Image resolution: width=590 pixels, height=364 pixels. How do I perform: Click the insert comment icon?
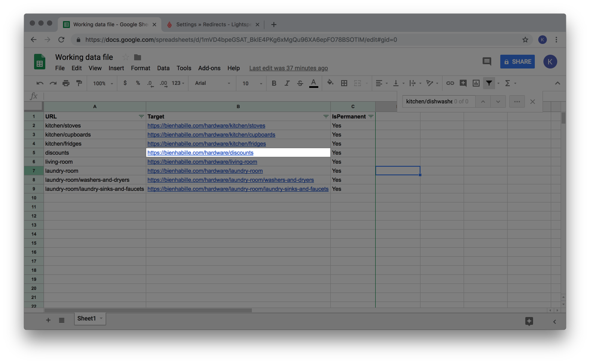pos(463,83)
